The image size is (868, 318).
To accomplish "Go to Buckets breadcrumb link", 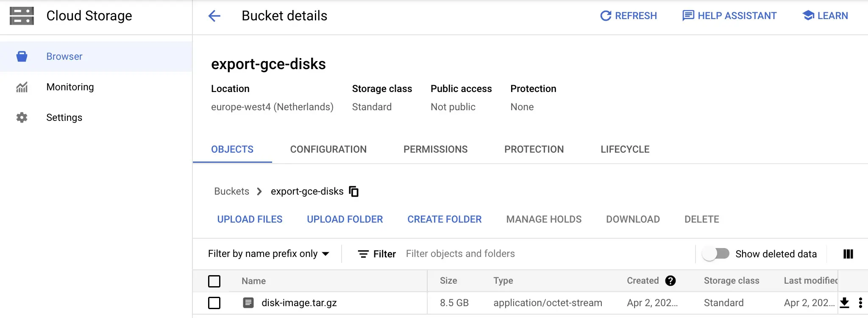I will [x=231, y=191].
